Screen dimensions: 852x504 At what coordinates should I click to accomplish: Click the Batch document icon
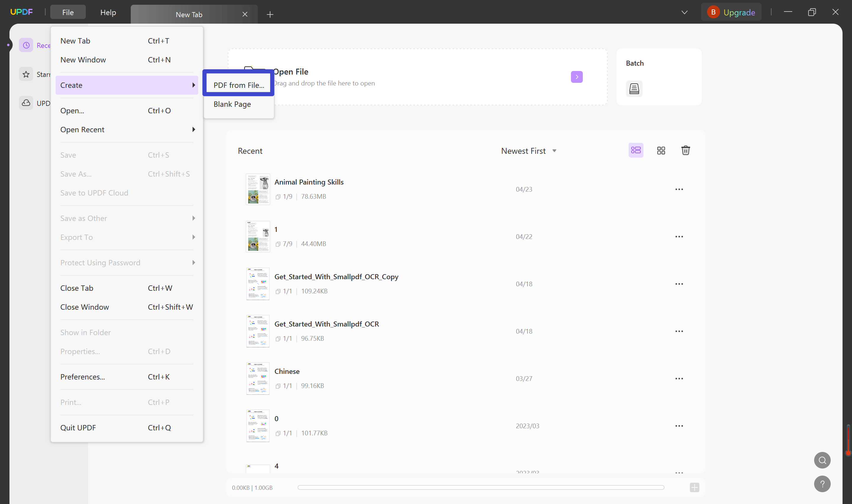pos(634,89)
